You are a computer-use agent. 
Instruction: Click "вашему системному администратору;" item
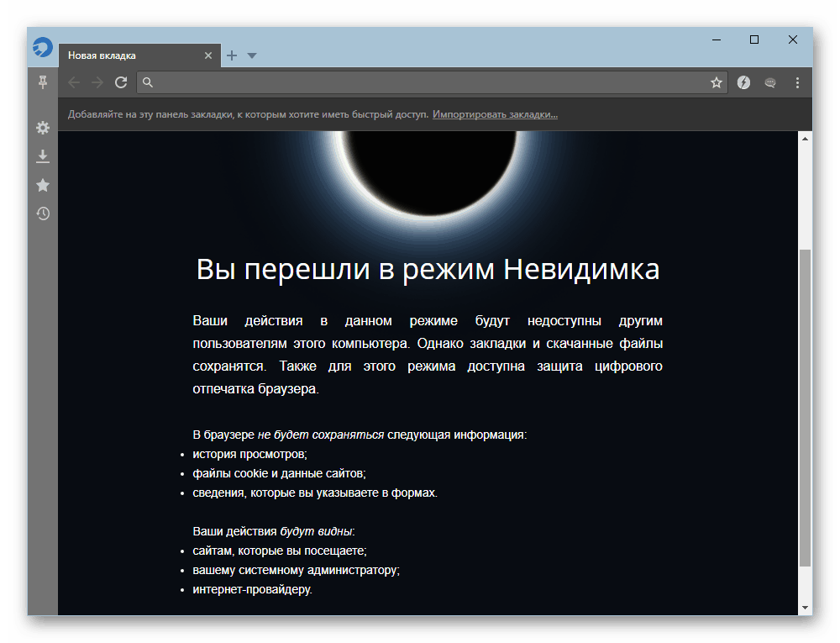click(297, 570)
